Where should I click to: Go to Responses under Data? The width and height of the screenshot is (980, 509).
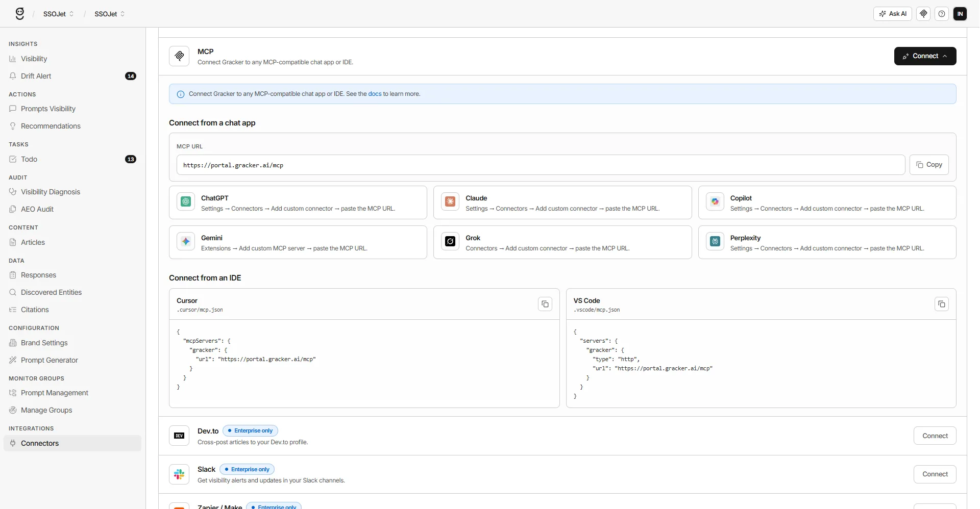point(72,275)
